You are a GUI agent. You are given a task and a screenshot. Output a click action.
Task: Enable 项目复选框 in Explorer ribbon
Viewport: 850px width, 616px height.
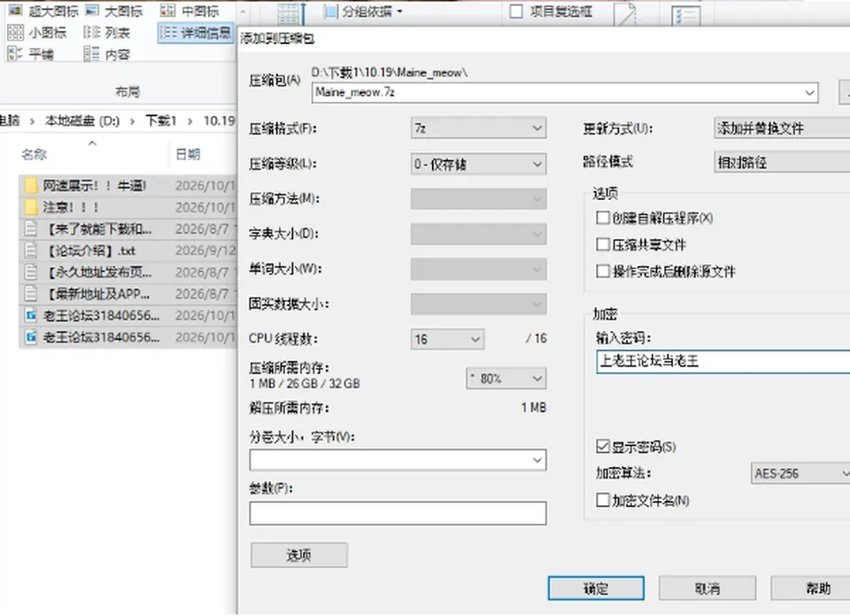click(x=516, y=12)
